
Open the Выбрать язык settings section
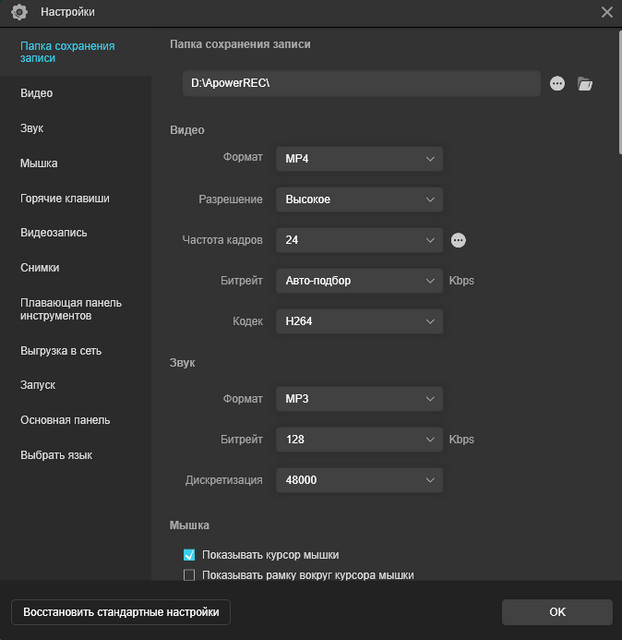click(x=56, y=455)
